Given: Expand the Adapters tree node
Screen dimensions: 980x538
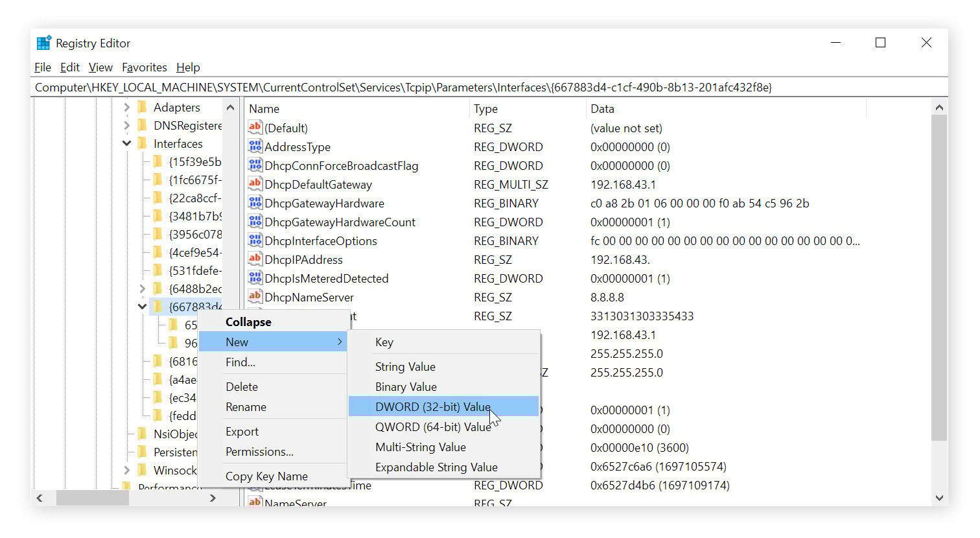Looking at the screenshot, I should (126, 107).
